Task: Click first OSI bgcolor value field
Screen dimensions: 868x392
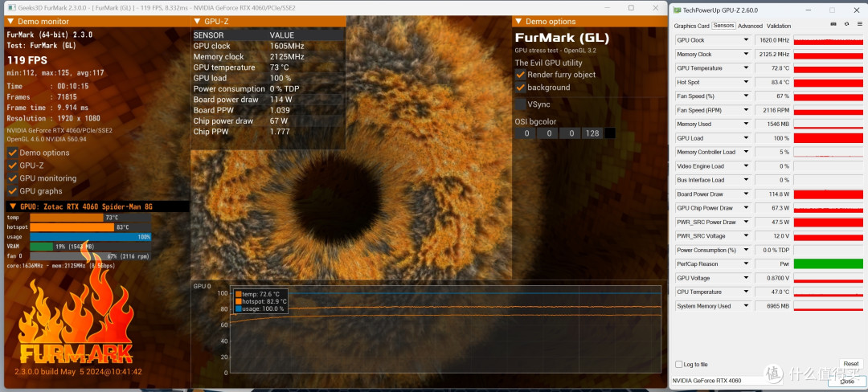Action: click(526, 133)
